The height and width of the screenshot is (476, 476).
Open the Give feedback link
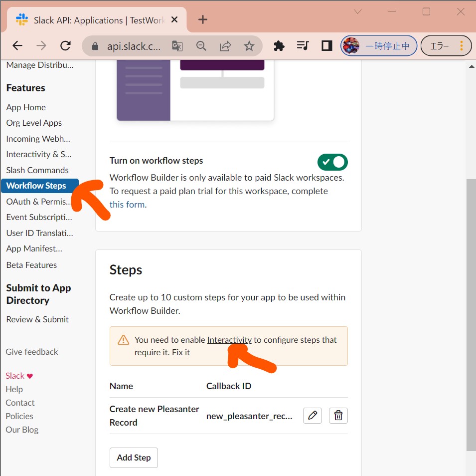32,352
